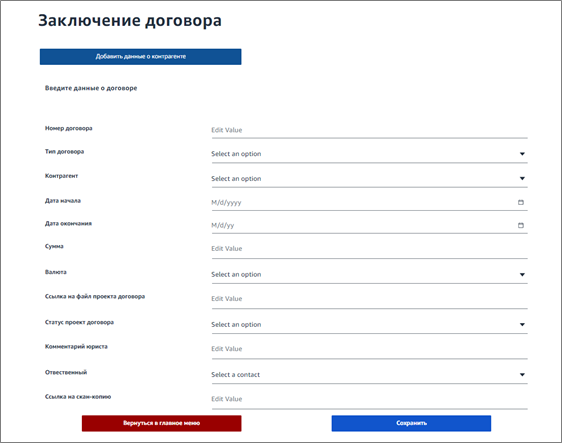Click the Заключение договора page heading
562x443 pixels.
130,20
